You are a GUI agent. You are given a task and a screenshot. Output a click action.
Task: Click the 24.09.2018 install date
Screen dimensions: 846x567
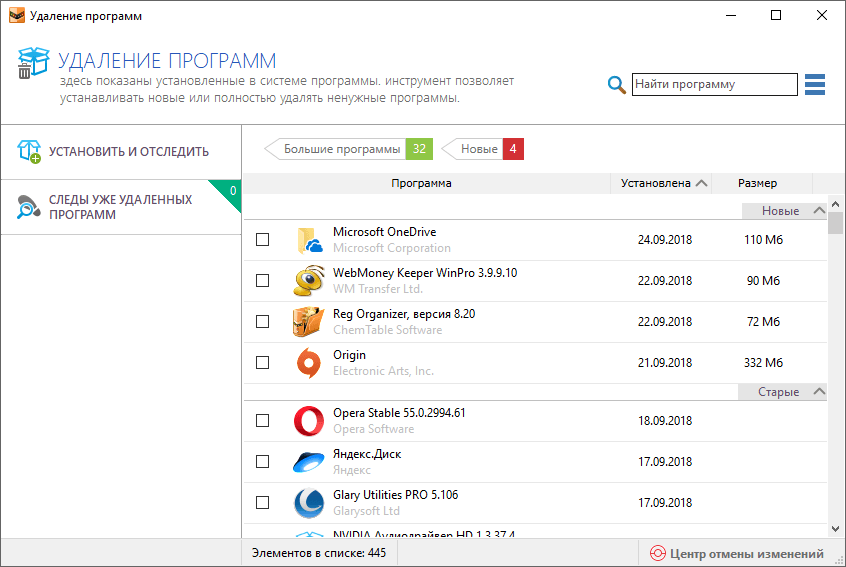click(x=665, y=240)
